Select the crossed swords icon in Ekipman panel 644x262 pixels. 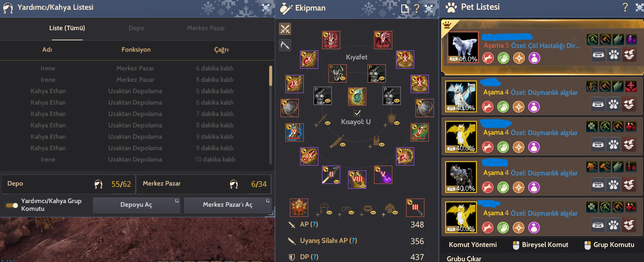285,29
